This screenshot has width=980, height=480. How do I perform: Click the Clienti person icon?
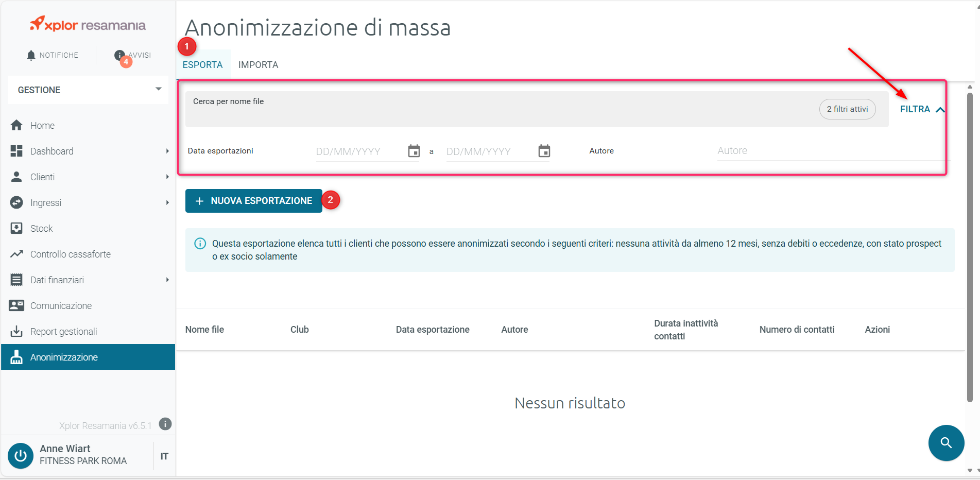tap(16, 177)
